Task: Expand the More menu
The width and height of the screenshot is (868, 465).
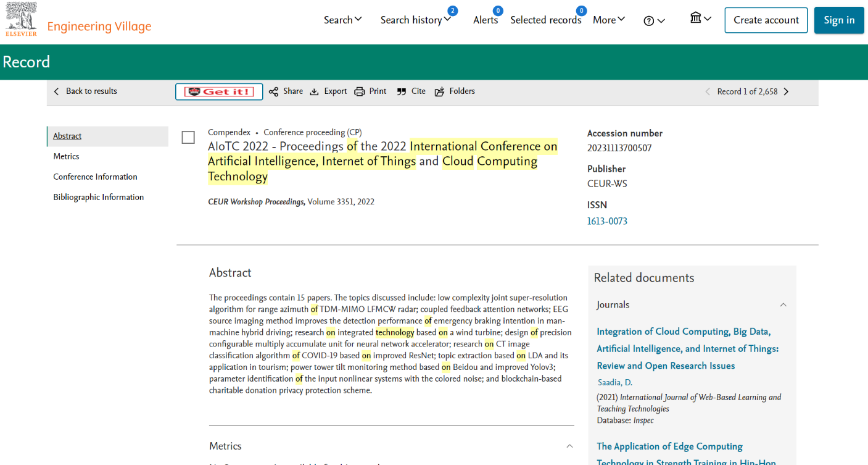Action: (609, 20)
